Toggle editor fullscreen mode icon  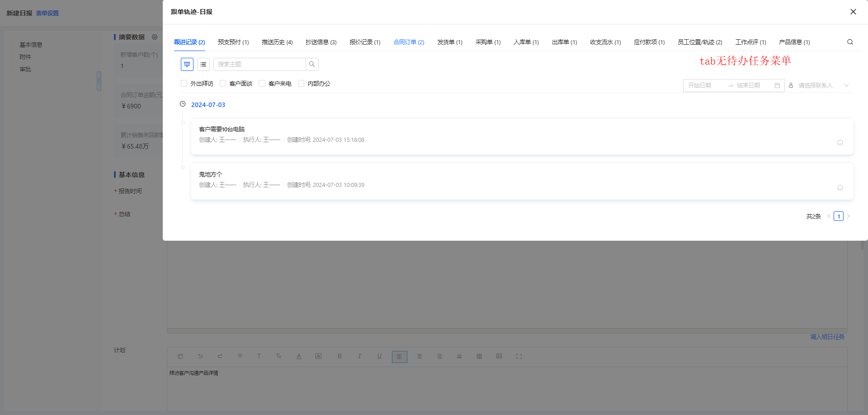point(519,356)
